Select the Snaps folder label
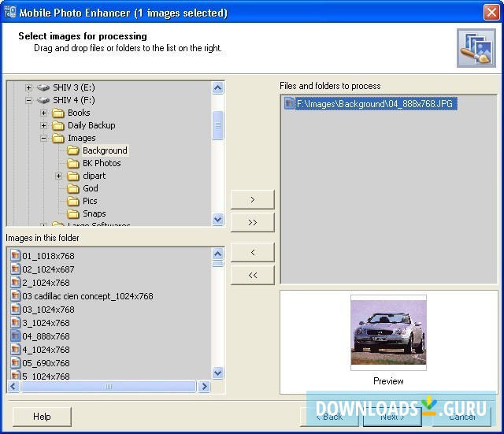 (x=94, y=213)
